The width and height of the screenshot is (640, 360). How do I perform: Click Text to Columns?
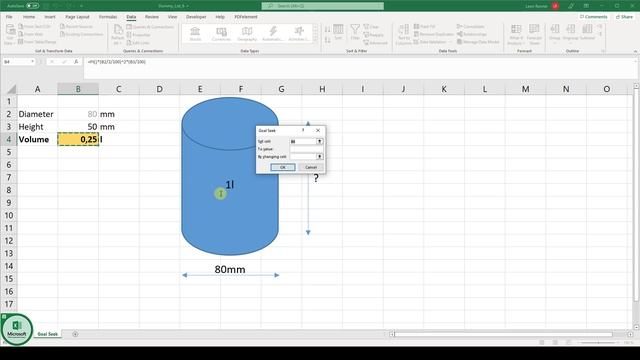pos(403,35)
